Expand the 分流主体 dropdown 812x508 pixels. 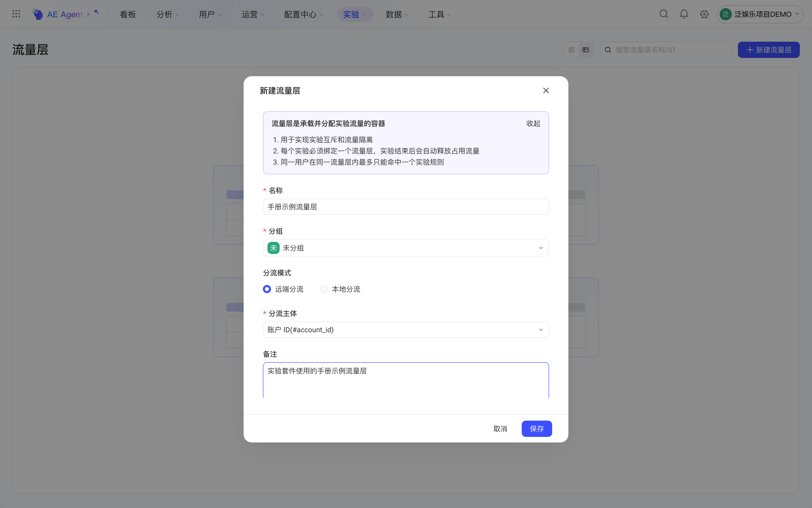click(x=406, y=330)
